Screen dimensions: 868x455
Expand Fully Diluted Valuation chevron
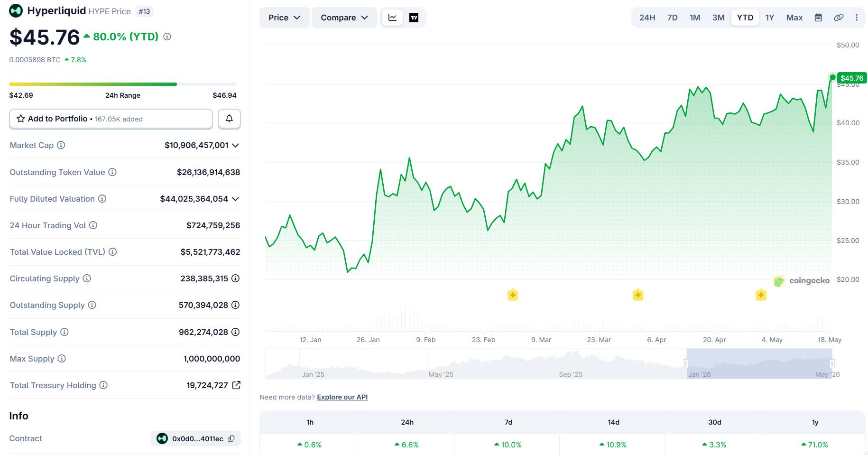(235, 199)
